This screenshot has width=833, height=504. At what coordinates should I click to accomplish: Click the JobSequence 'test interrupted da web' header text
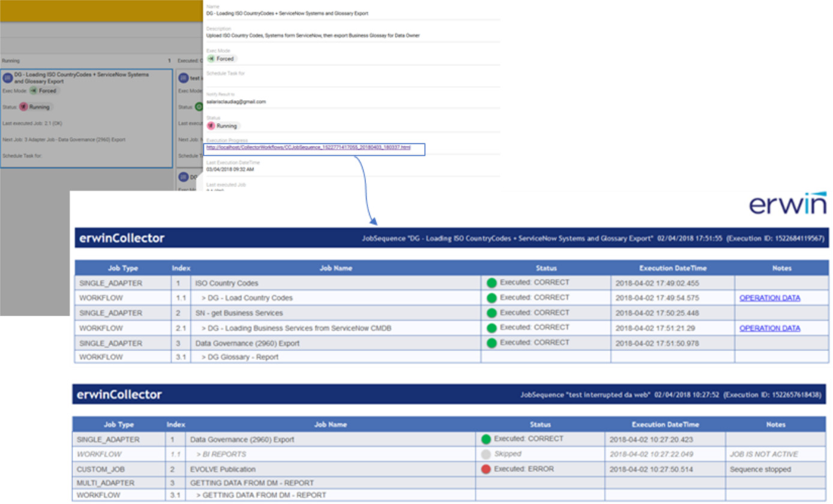(670, 395)
